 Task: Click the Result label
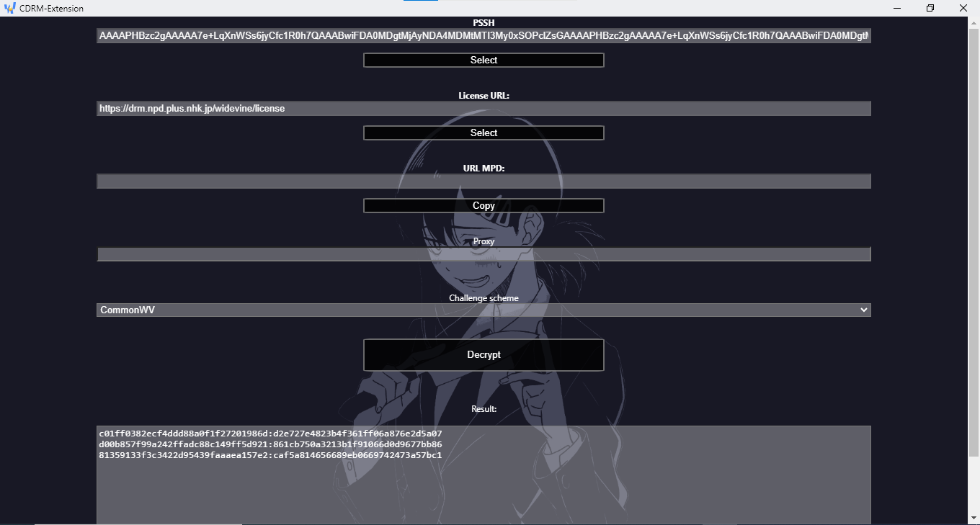(484, 409)
